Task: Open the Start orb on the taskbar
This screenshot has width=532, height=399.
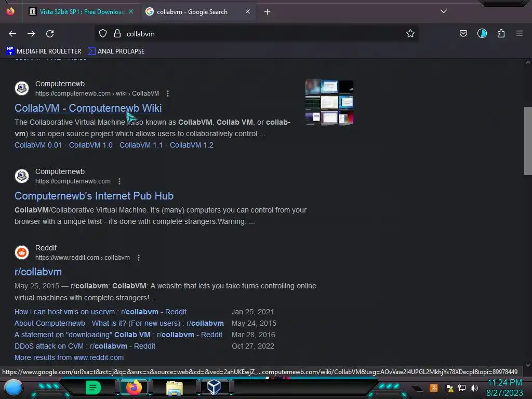Action: [x=13, y=388]
